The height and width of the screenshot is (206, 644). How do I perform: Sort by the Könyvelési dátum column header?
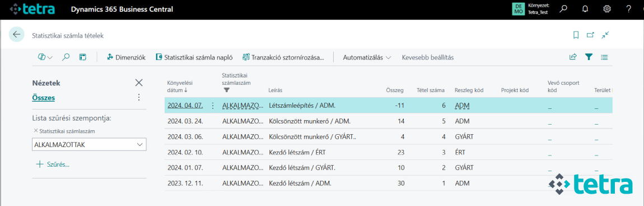(180, 86)
